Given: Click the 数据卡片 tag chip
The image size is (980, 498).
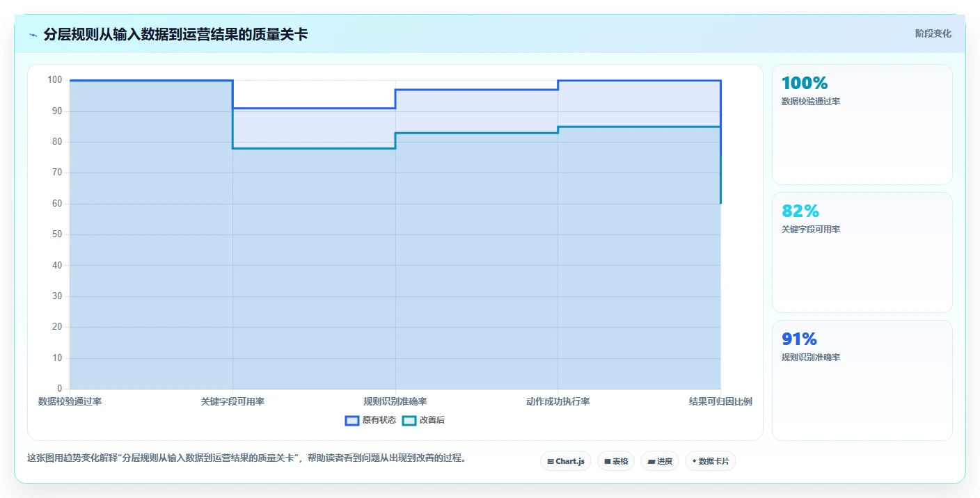Looking at the screenshot, I should click(x=710, y=461).
